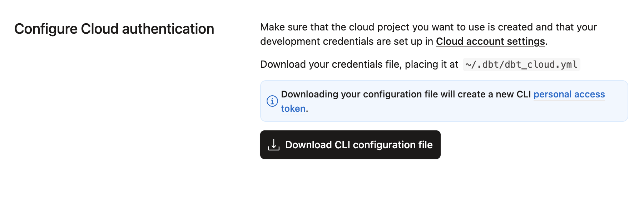Click 'placing it at' before the file path
The image size is (644, 197).
tap(431, 64)
